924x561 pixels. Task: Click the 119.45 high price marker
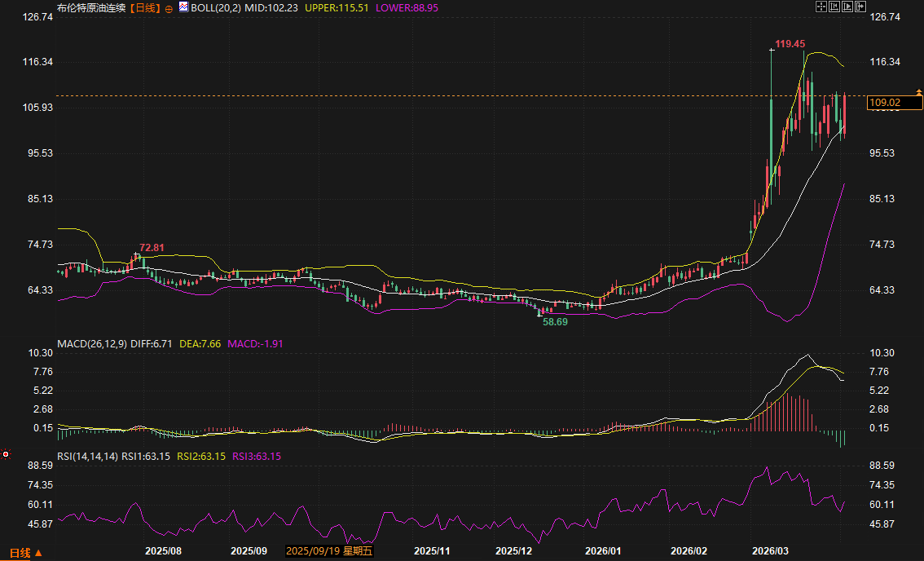point(790,43)
